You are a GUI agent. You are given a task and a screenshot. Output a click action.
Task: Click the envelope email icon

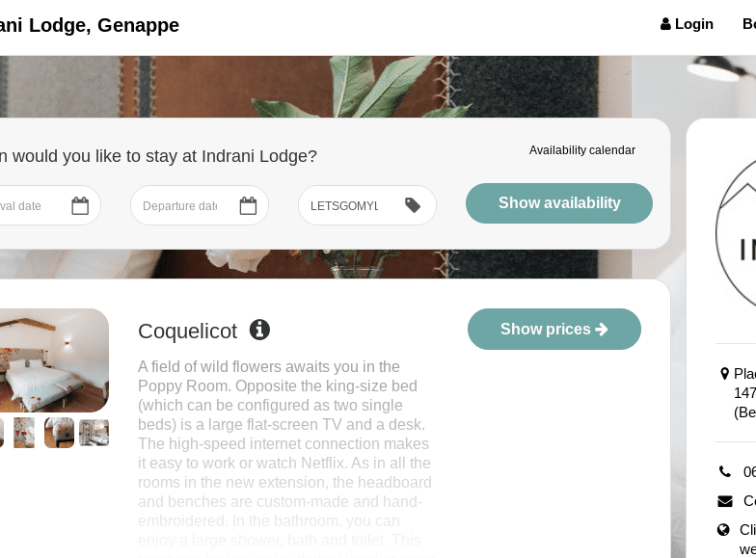pyautogui.click(x=724, y=501)
